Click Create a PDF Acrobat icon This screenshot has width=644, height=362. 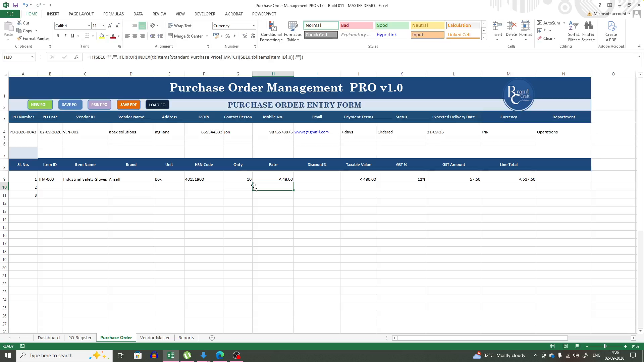pyautogui.click(x=611, y=27)
